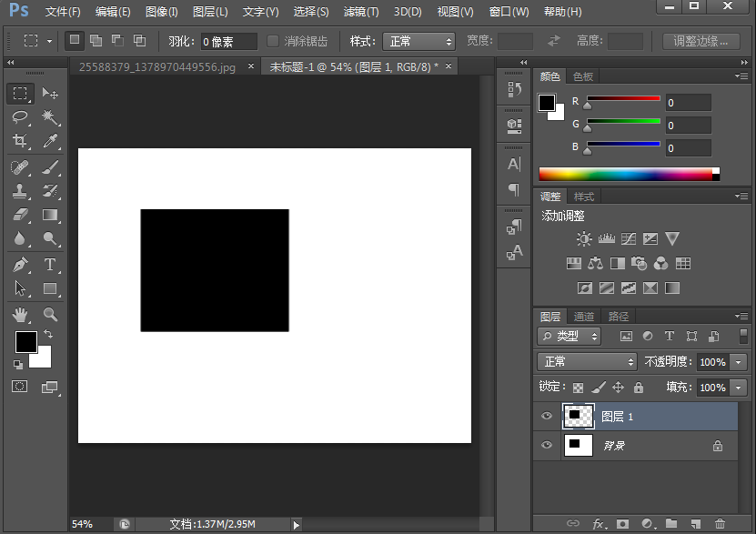Toggle lock transparent pixels
The width and height of the screenshot is (756, 534).
coord(578,388)
